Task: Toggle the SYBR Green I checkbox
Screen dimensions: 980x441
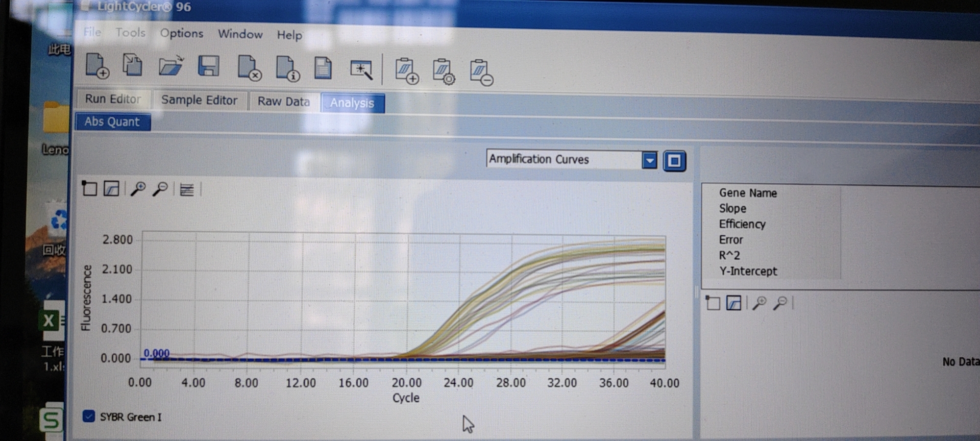Action: [x=89, y=416]
